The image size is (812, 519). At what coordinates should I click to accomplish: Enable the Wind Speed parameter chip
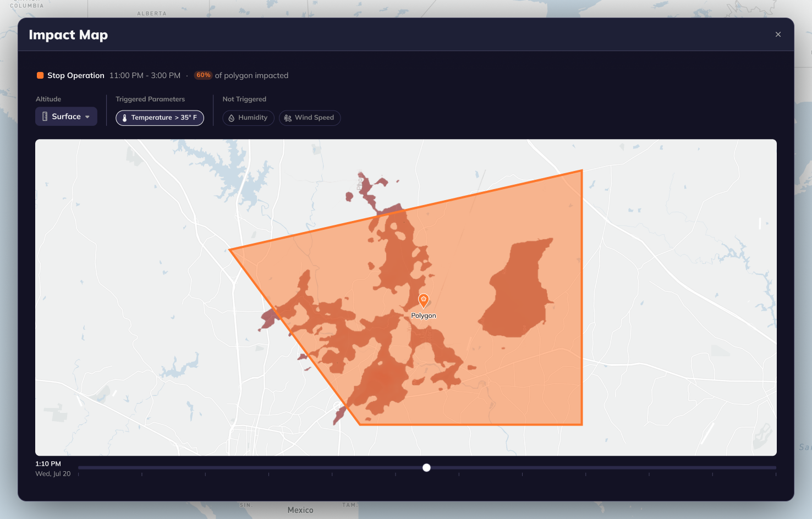click(x=310, y=118)
